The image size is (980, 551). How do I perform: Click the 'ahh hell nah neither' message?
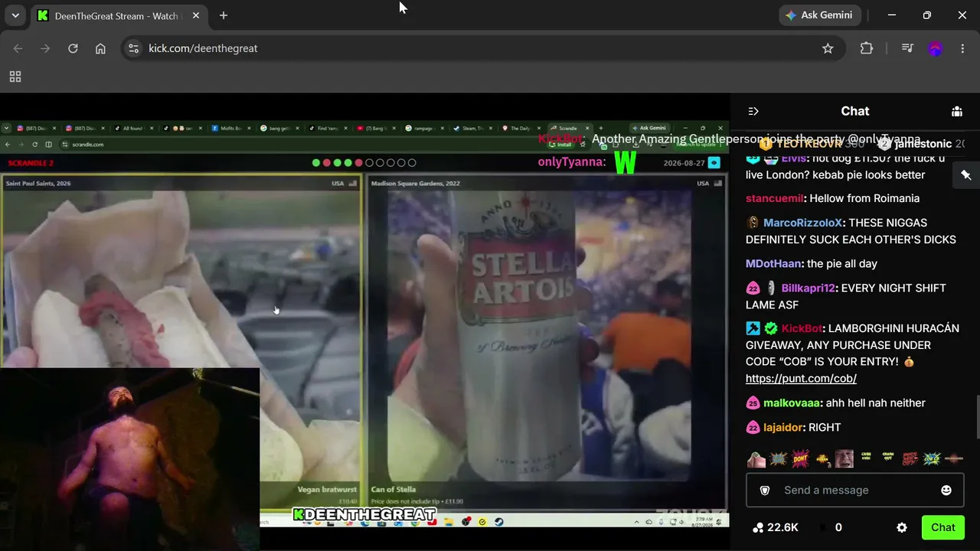876,403
